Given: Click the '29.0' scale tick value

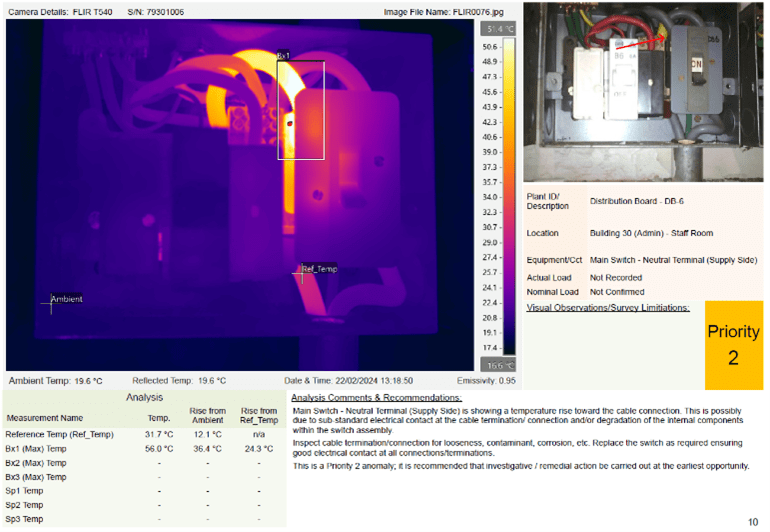Looking at the screenshot, I should click(490, 242).
